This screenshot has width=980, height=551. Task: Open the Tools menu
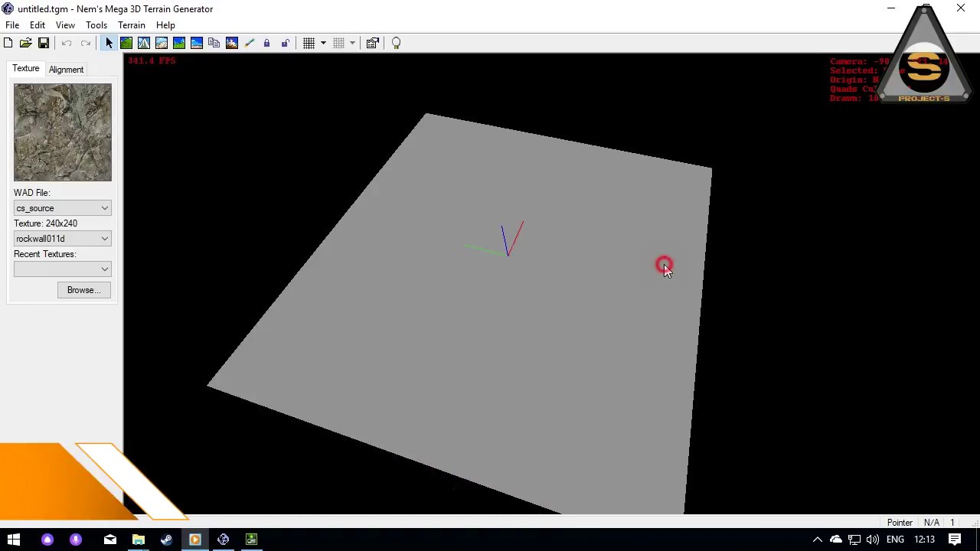(x=96, y=25)
